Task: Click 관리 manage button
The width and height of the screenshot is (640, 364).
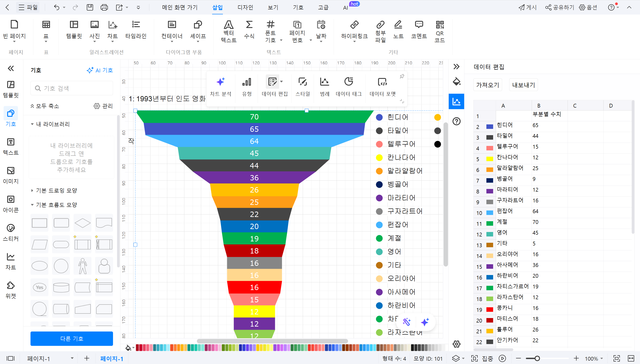Action: (x=103, y=106)
